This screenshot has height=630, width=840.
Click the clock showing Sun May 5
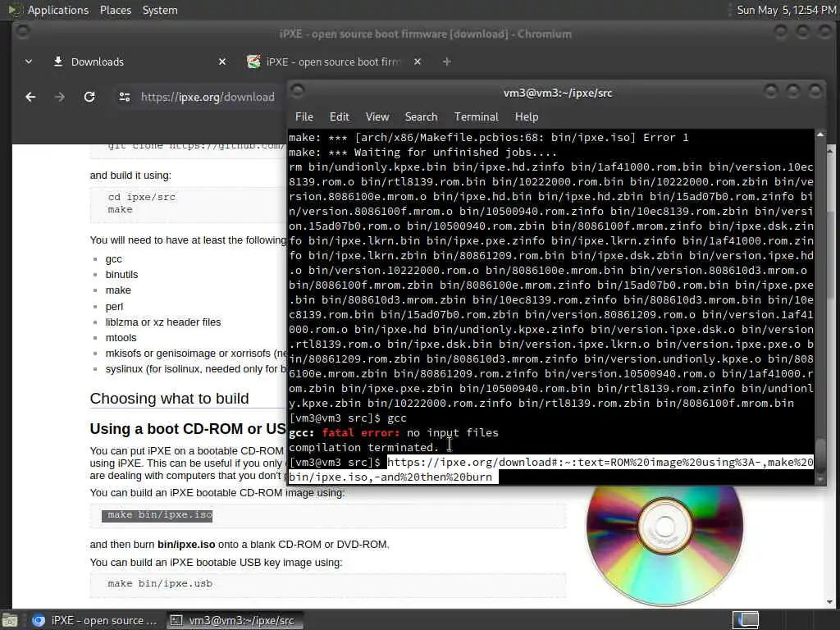pyautogui.click(x=786, y=10)
